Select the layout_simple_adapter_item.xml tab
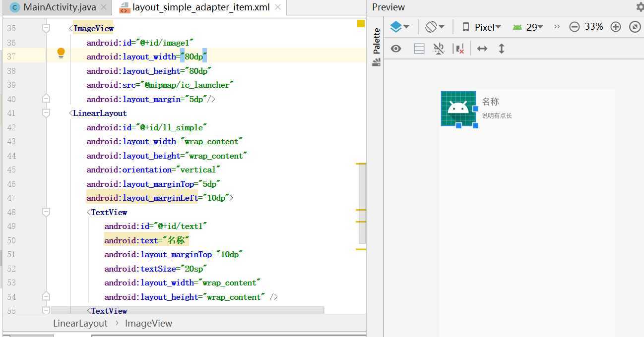 (x=200, y=7)
